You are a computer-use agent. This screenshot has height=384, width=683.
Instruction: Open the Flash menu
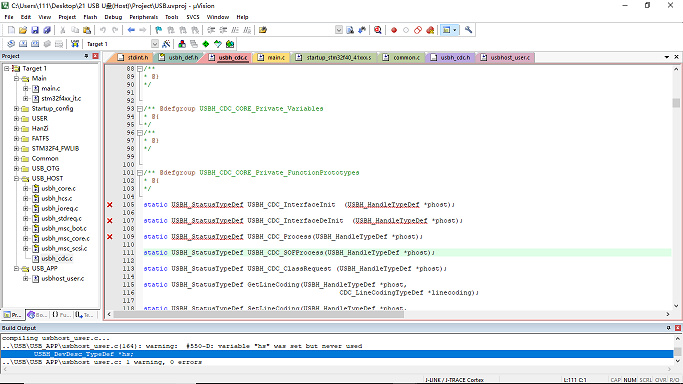90,17
